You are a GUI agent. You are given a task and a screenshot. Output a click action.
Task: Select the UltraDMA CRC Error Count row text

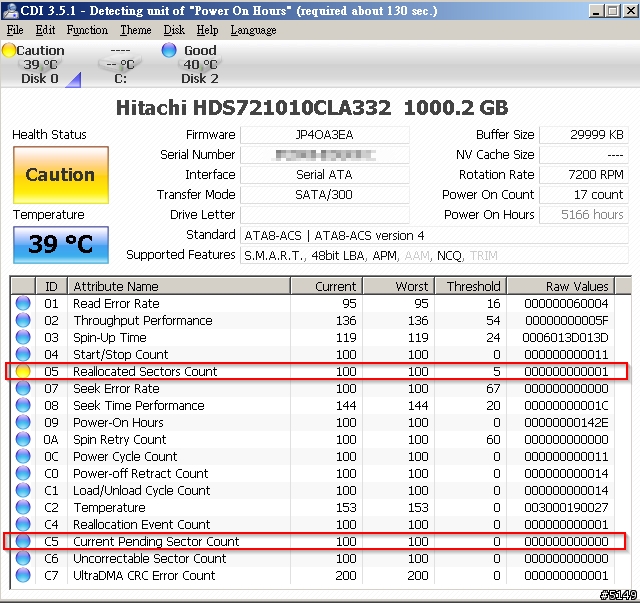(144, 576)
